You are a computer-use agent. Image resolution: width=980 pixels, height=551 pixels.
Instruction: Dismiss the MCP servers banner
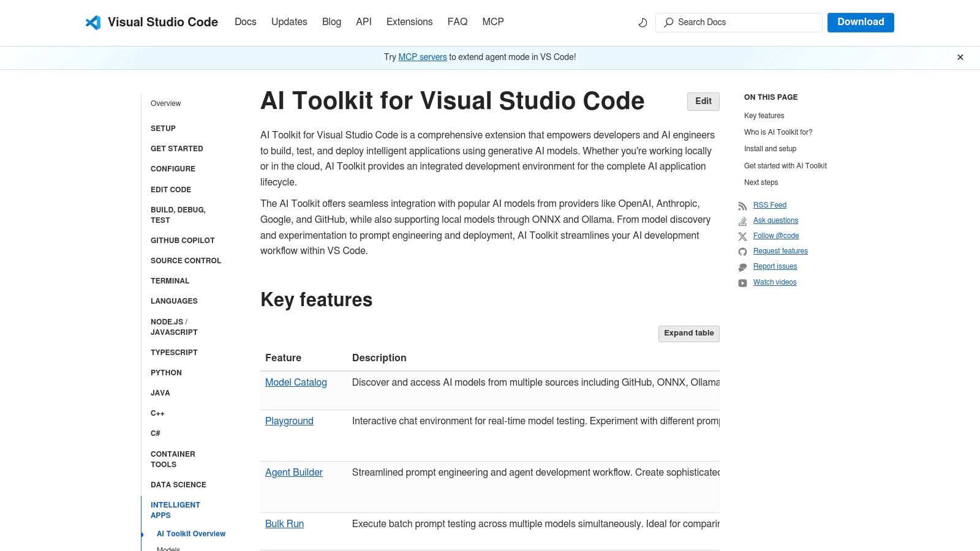960,58
